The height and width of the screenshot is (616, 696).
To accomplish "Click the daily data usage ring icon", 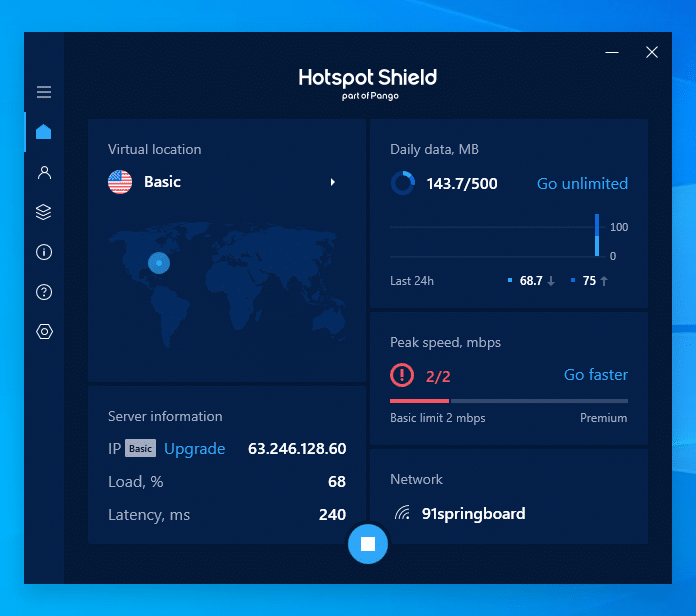I will 402,183.
